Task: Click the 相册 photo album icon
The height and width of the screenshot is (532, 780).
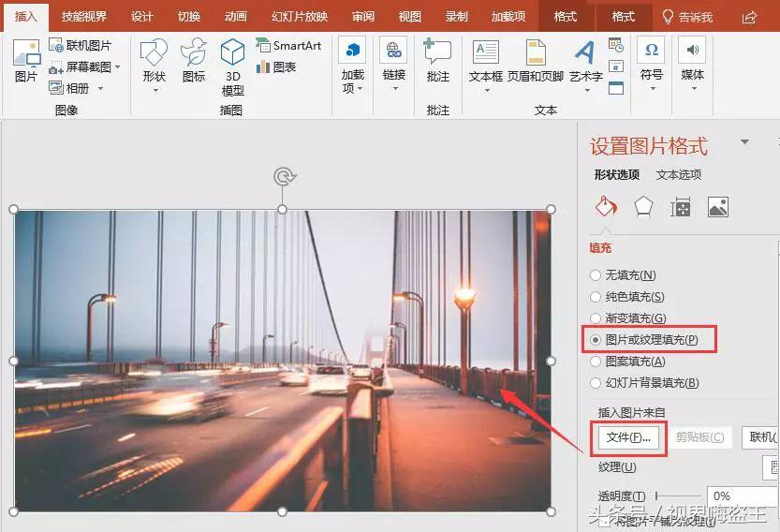Action: tap(56, 88)
